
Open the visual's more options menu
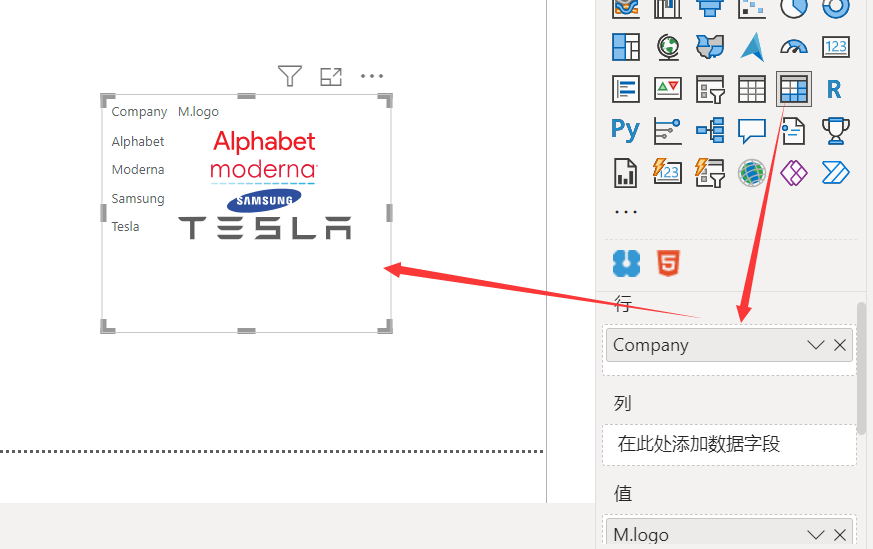[371, 76]
